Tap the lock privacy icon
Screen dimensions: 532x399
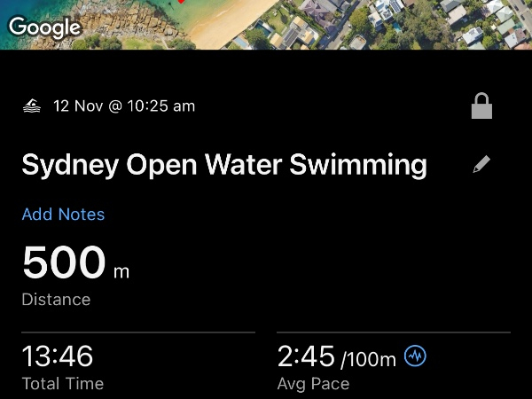click(x=481, y=107)
